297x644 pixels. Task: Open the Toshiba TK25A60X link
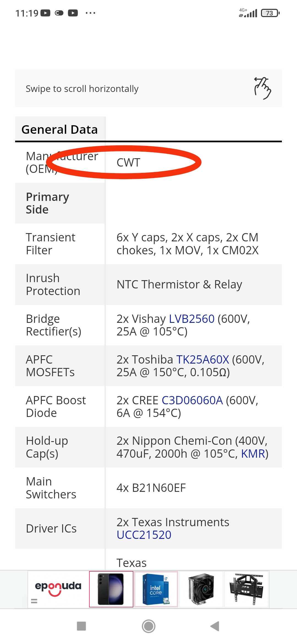pyautogui.click(x=203, y=359)
